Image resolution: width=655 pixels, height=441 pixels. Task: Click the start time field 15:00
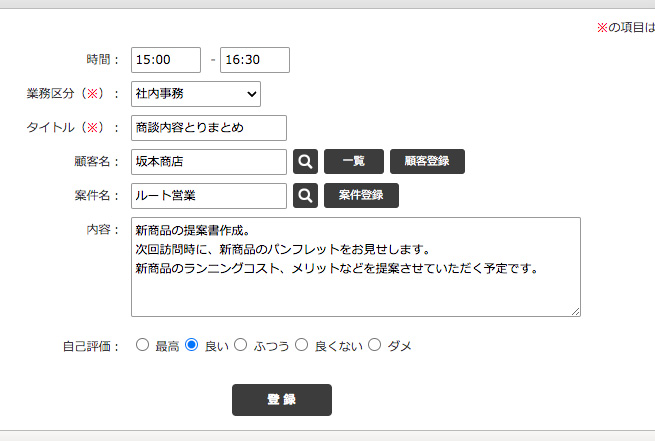coord(166,60)
